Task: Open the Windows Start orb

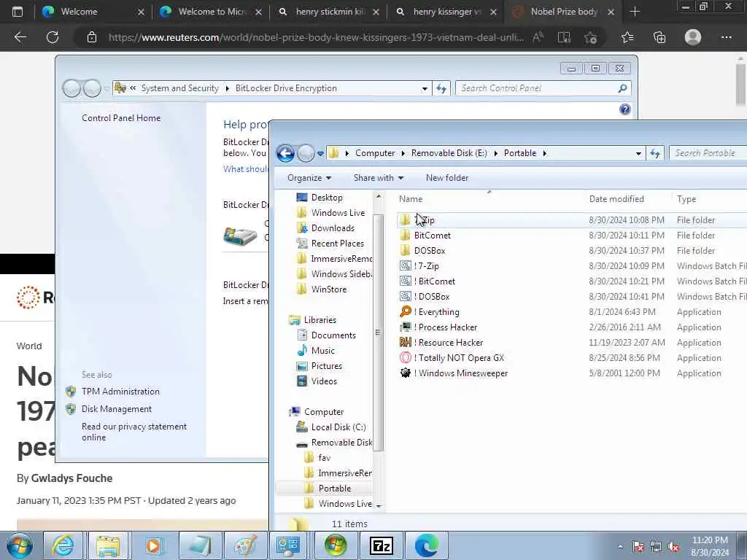Action: pos(20,545)
